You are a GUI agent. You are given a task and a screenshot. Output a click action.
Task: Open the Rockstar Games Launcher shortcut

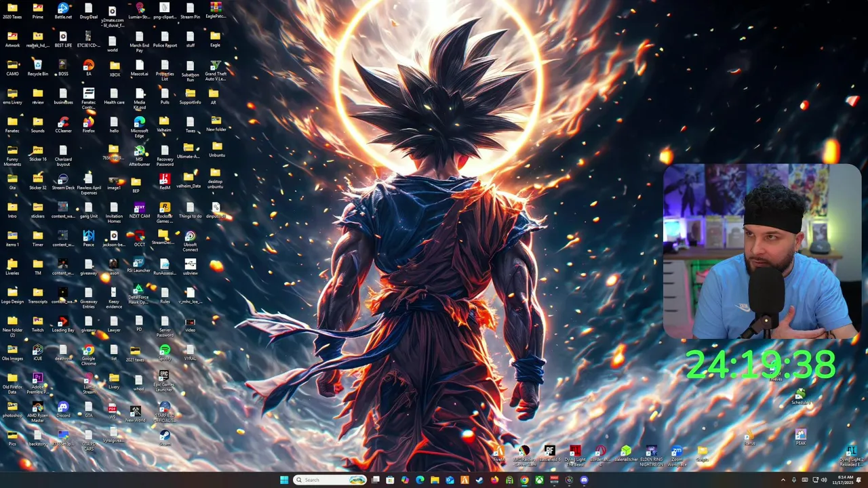(165, 212)
